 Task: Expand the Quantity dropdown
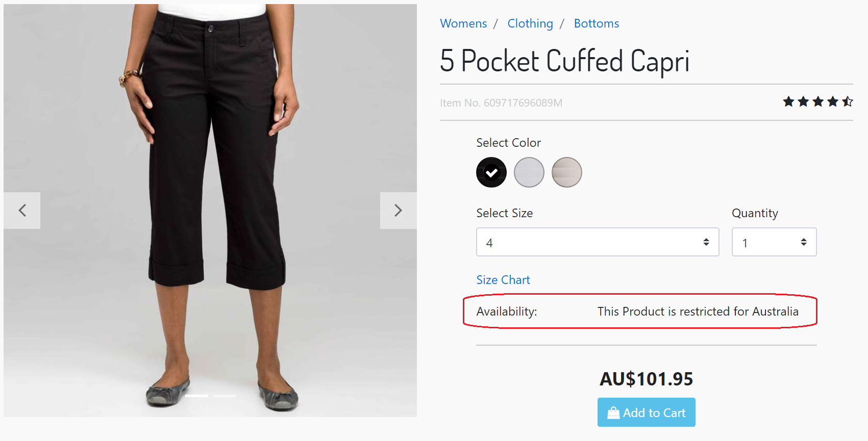click(774, 242)
